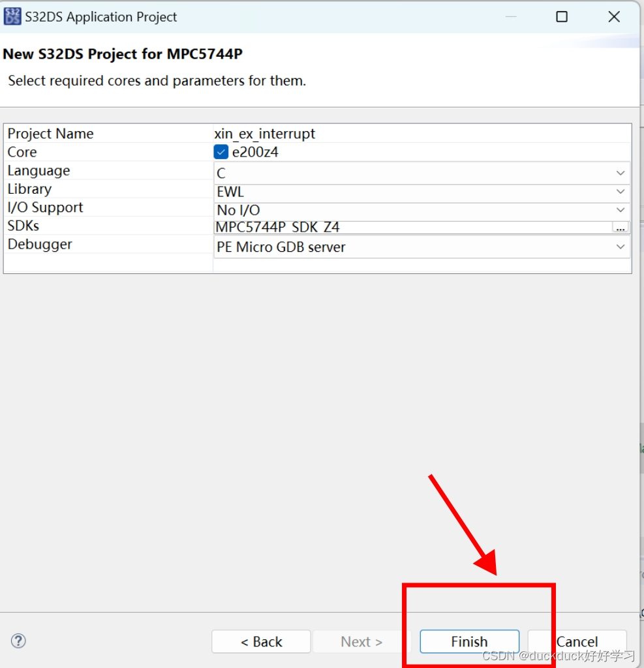Open the help question mark icon
This screenshot has width=644, height=668.
[x=18, y=641]
